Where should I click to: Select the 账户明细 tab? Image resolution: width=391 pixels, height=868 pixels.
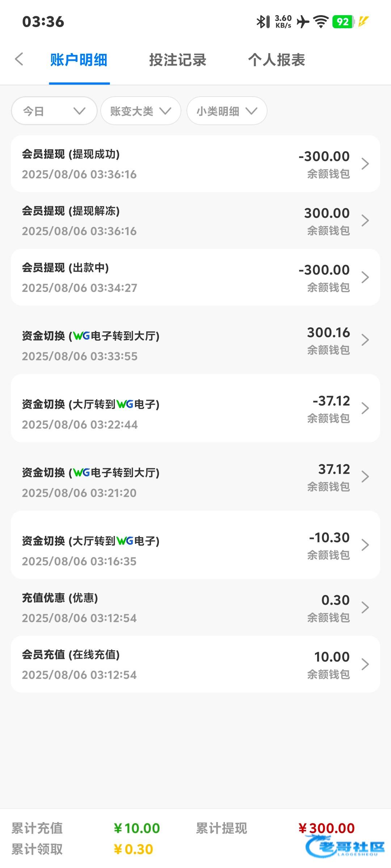79,60
